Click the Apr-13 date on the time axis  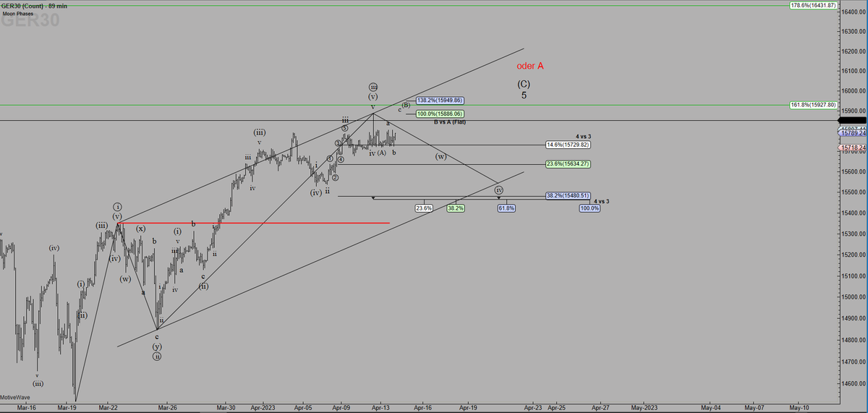pyautogui.click(x=380, y=408)
